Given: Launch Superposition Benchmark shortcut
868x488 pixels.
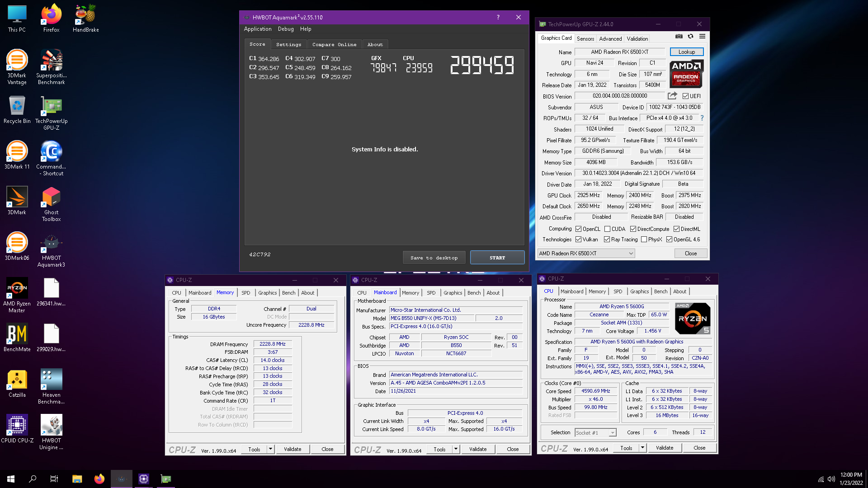Looking at the screenshot, I should [x=51, y=67].
